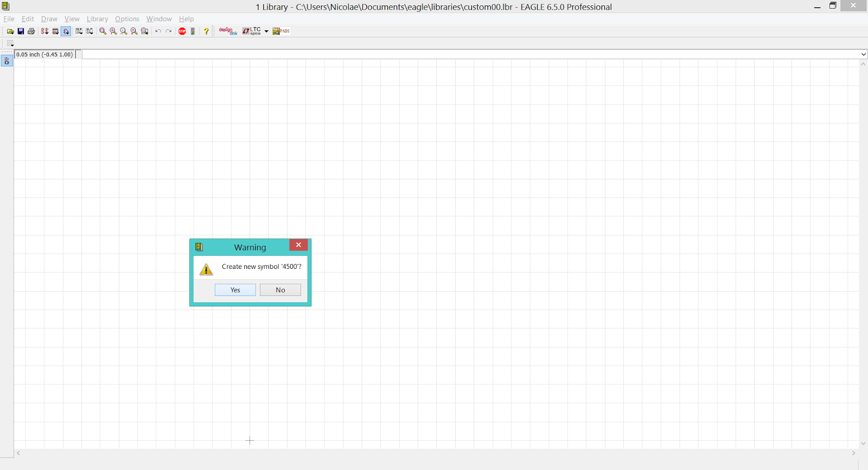Click the traffic light Go icon
The height and width of the screenshot is (470, 868).
coord(193,31)
